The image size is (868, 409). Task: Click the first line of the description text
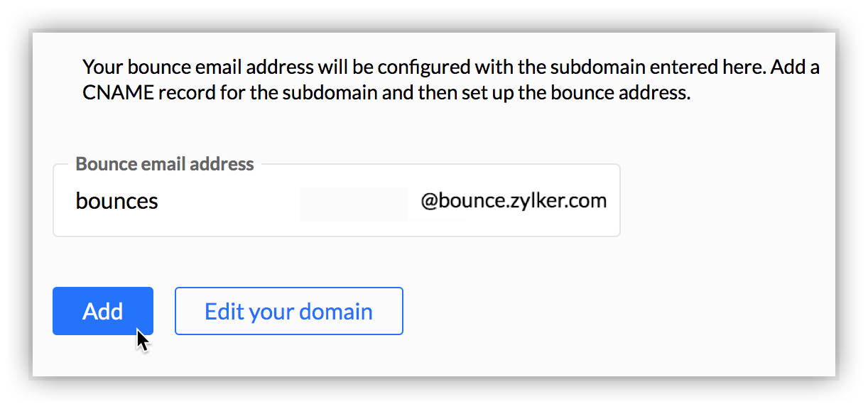(450, 68)
